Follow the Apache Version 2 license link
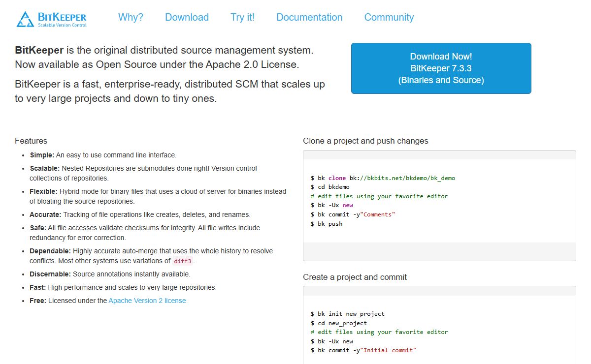Image resolution: width=591 pixels, height=364 pixels. pyautogui.click(x=147, y=301)
